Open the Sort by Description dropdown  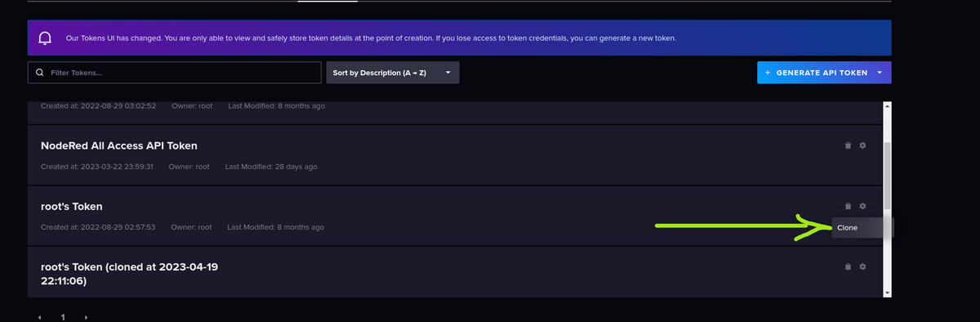pos(393,73)
